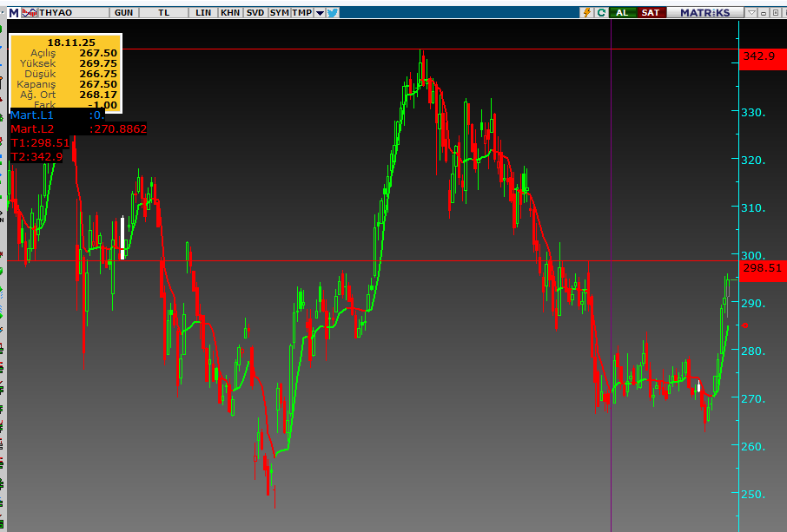Click the T2:342.9 label

tap(36, 156)
